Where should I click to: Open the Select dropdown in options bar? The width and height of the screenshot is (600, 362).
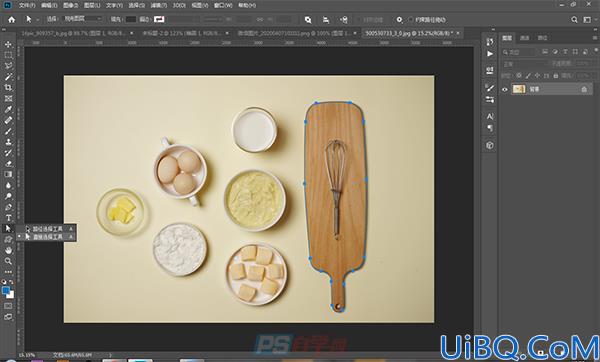(82, 19)
